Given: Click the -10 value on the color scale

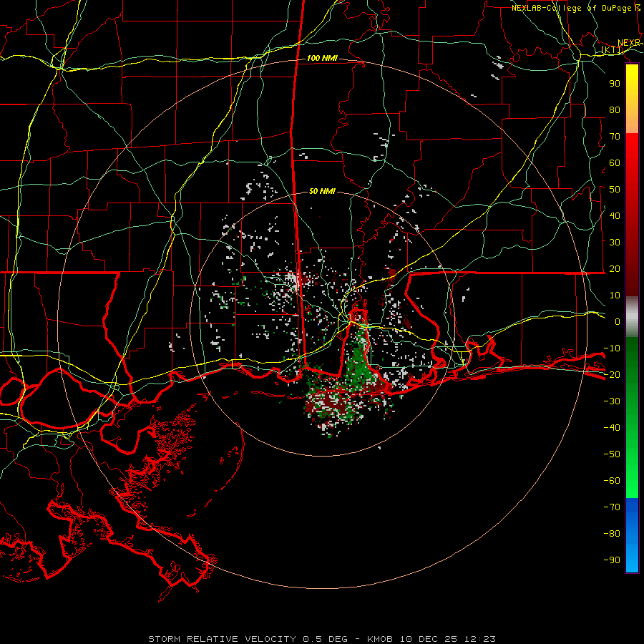Looking at the screenshot, I should (x=612, y=348).
